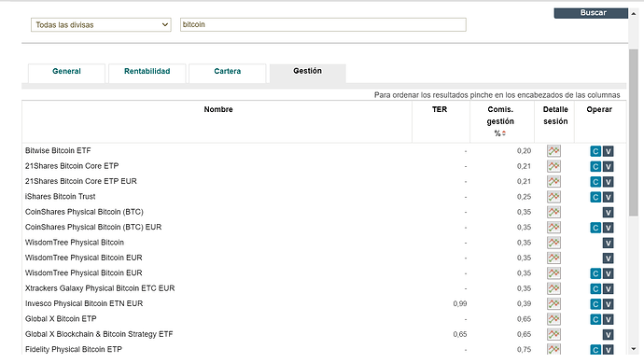The image size is (644, 363).
Task: Click sell (V) icon for Global X Bitcoin ETP
Action: 608,319
